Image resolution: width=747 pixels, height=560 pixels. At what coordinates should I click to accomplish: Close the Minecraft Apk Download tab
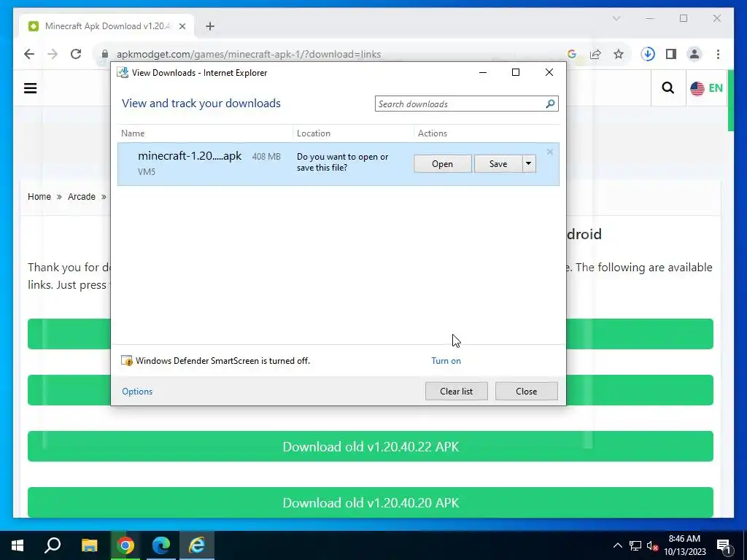tap(182, 26)
